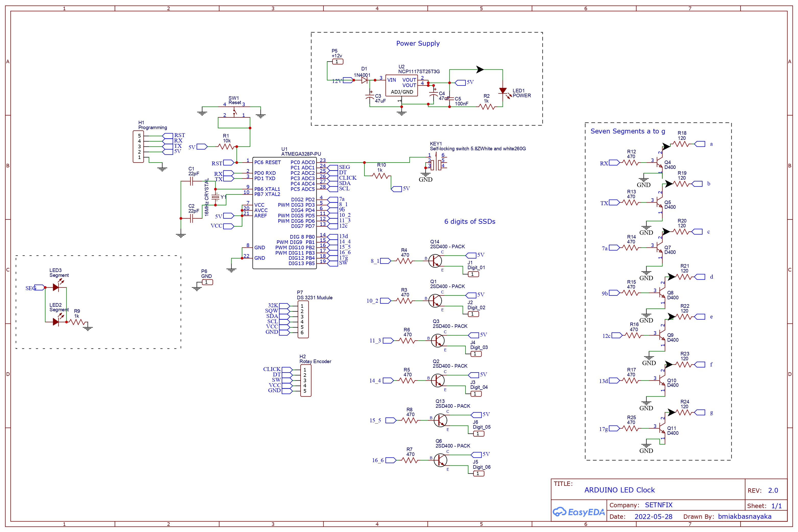
Task: Select the Power Supply section label
Action: pyautogui.click(x=418, y=43)
